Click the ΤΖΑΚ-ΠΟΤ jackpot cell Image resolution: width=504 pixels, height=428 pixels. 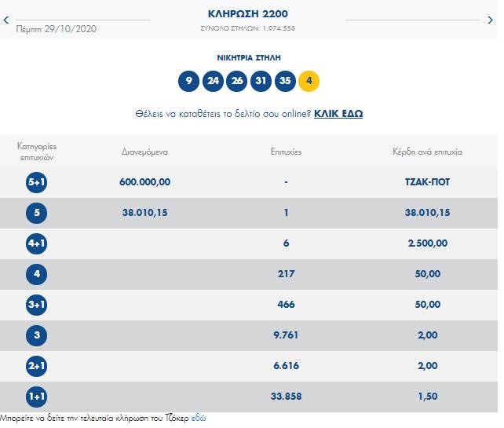tap(421, 181)
